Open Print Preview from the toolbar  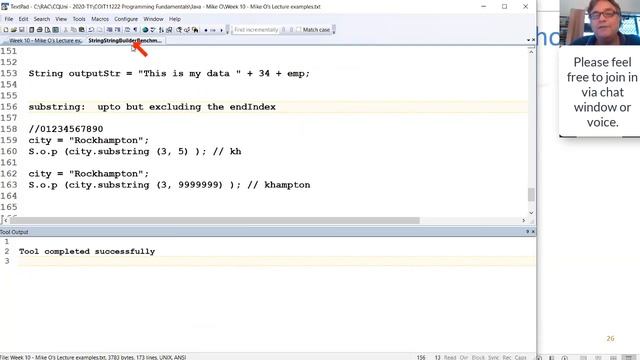[x=47, y=30]
